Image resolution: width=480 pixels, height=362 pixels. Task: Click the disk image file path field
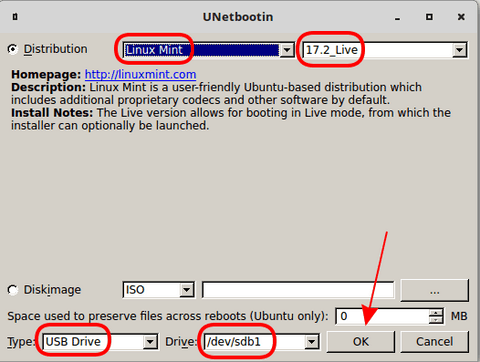click(x=298, y=290)
